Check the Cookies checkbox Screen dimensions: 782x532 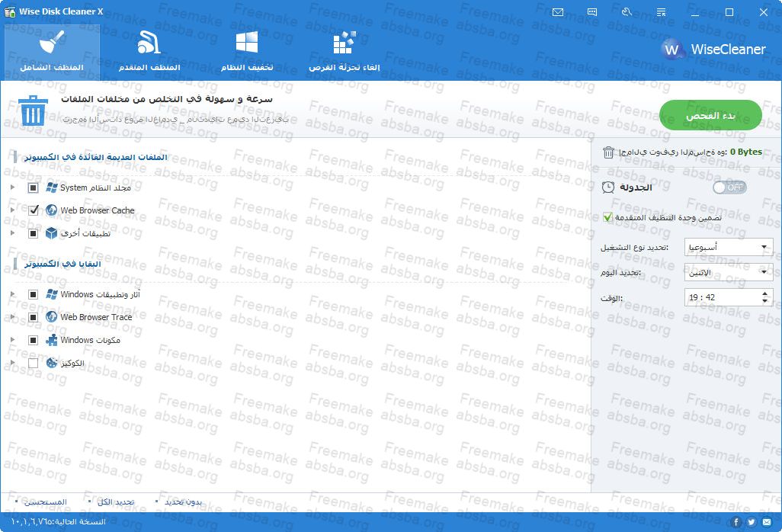click(x=33, y=363)
